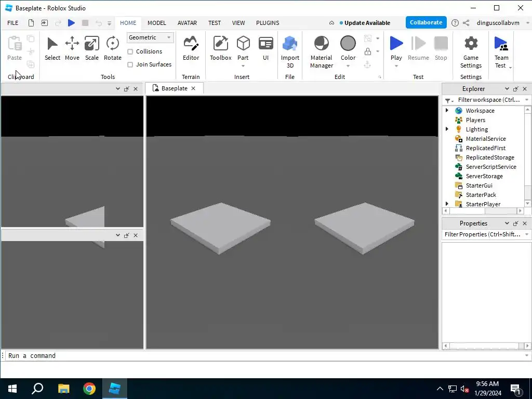Click the Play button in Test section
The image size is (532, 399).
pyautogui.click(x=396, y=47)
